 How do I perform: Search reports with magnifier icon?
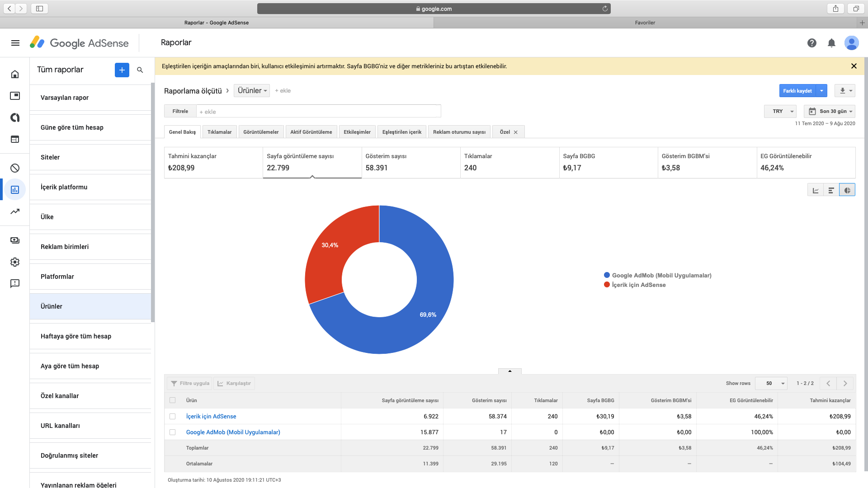click(x=140, y=70)
